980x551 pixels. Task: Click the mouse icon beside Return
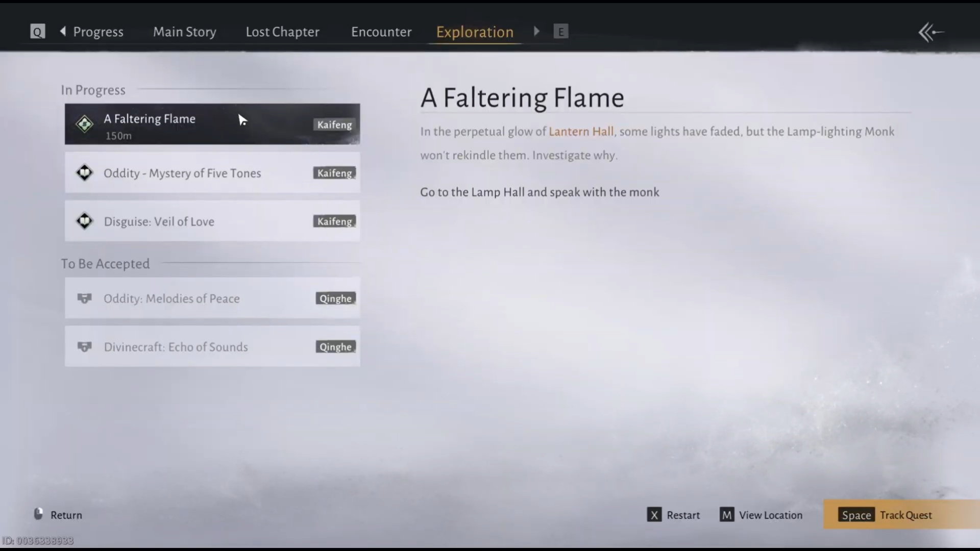click(x=38, y=514)
